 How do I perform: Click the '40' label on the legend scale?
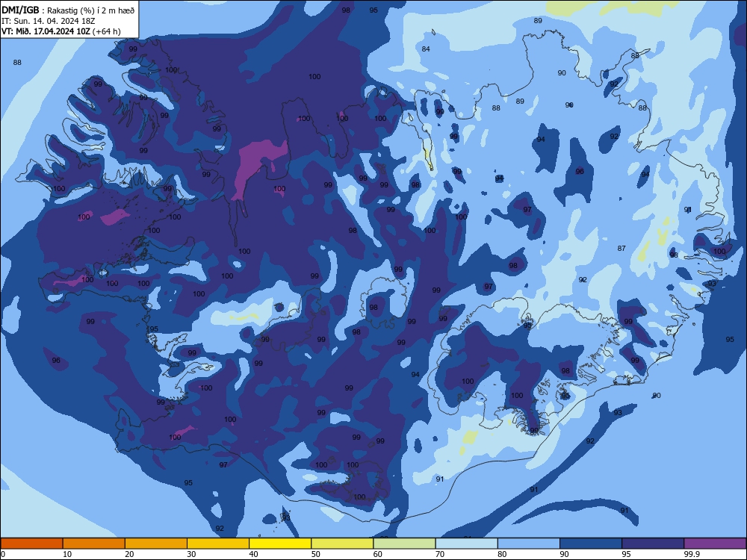253,554
